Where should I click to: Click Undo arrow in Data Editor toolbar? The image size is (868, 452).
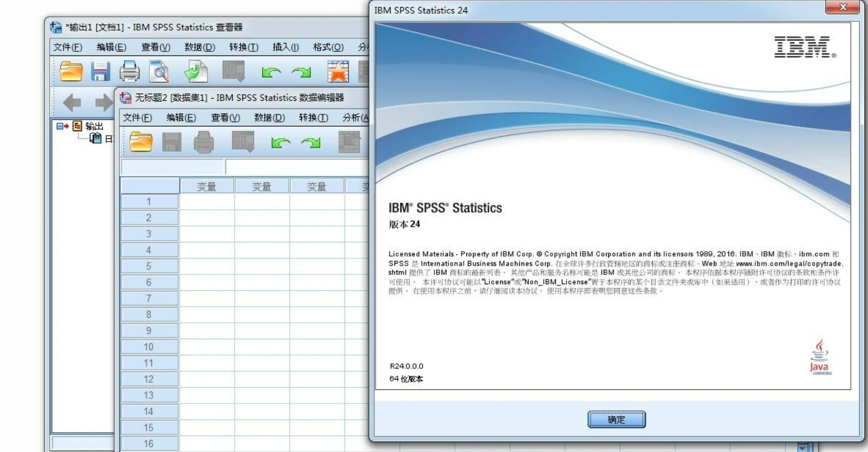click(x=281, y=143)
